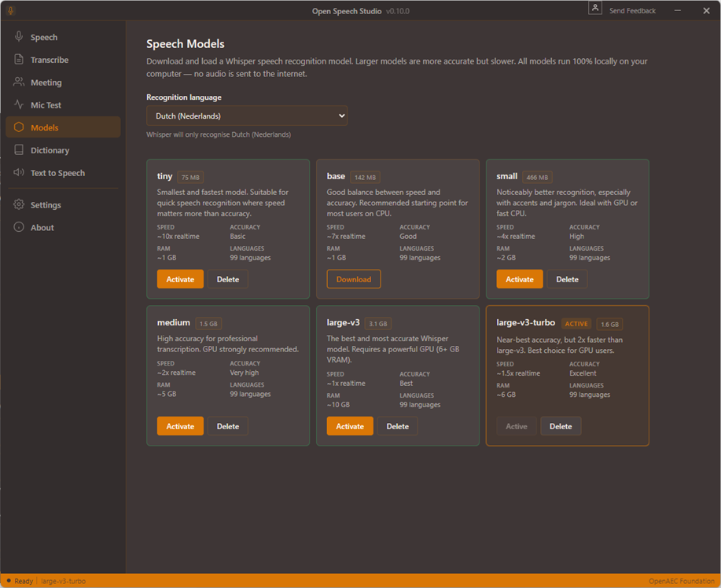Activate the tiny model
Screen dimensions: 721x588
[180, 279]
